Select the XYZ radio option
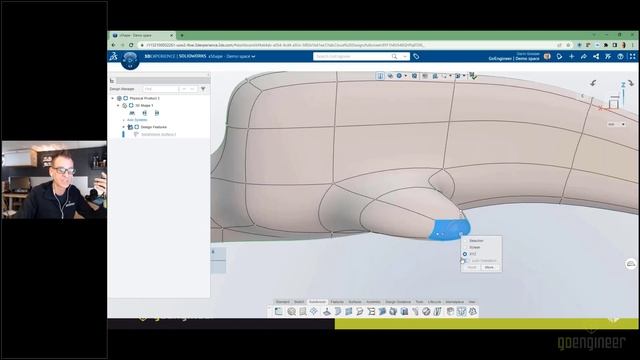This screenshot has height=360, width=640. (465, 254)
